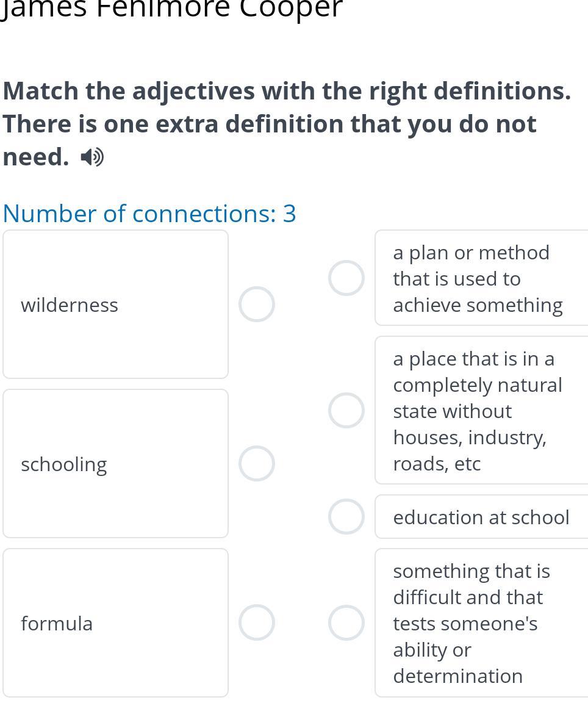Click the 'Number of connections' label

[x=140, y=214]
